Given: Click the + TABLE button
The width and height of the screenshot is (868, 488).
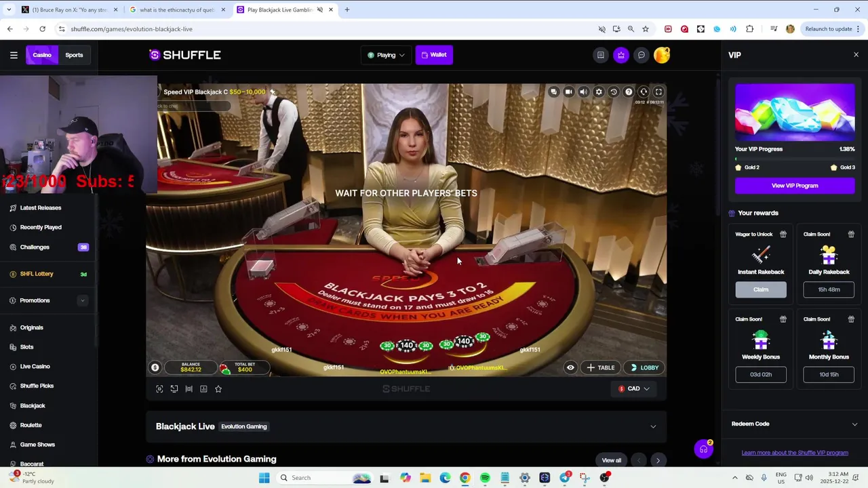Looking at the screenshot, I should pyautogui.click(x=601, y=367).
